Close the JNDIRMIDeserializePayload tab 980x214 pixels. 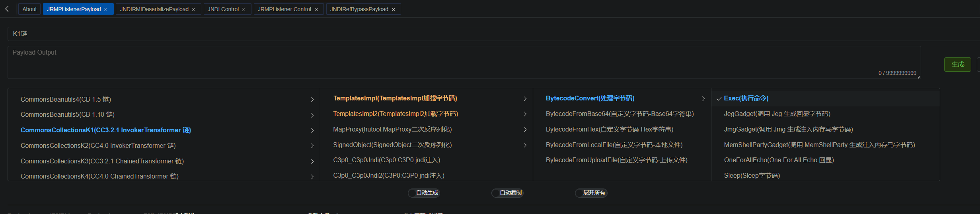[x=194, y=10]
